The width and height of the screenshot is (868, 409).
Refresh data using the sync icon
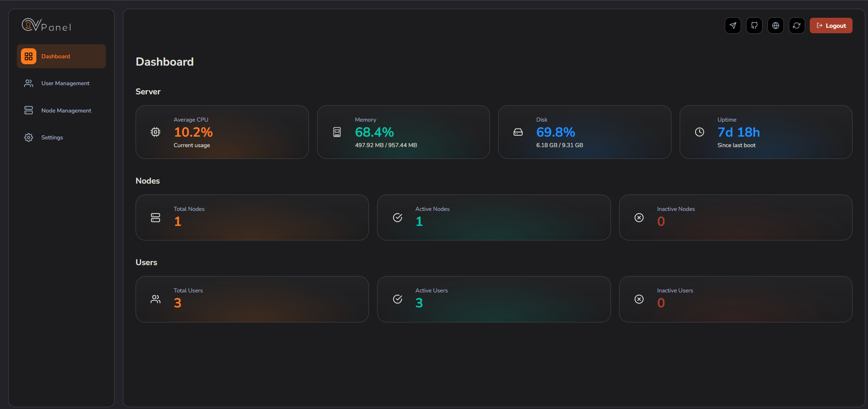click(797, 26)
